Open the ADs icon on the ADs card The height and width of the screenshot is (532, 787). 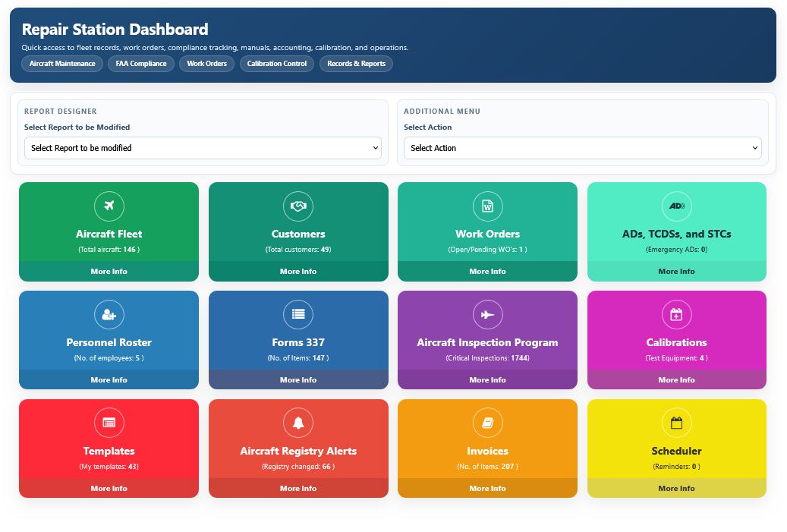(x=676, y=206)
